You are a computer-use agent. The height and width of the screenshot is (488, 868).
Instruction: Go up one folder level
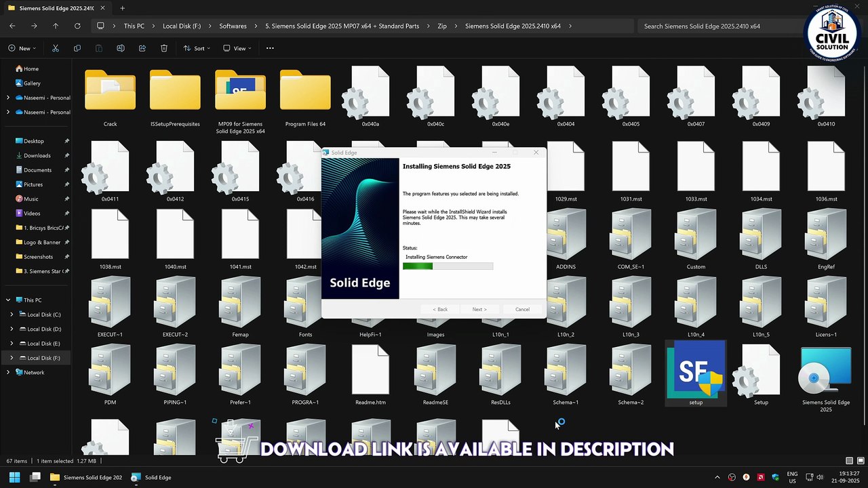click(56, 26)
